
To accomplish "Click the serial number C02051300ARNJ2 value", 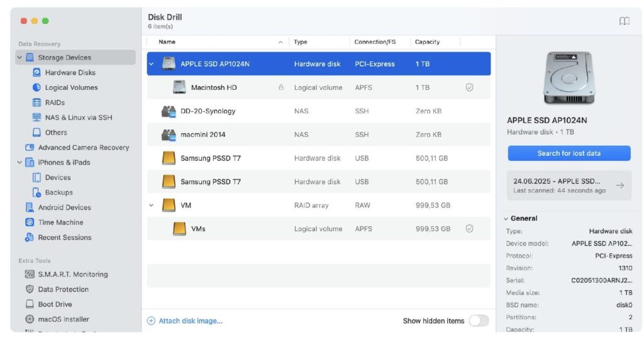I will coord(602,280).
